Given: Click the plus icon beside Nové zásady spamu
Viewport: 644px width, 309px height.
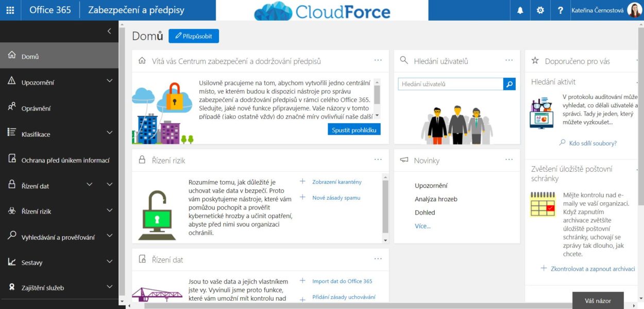Looking at the screenshot, I should 302,198.
